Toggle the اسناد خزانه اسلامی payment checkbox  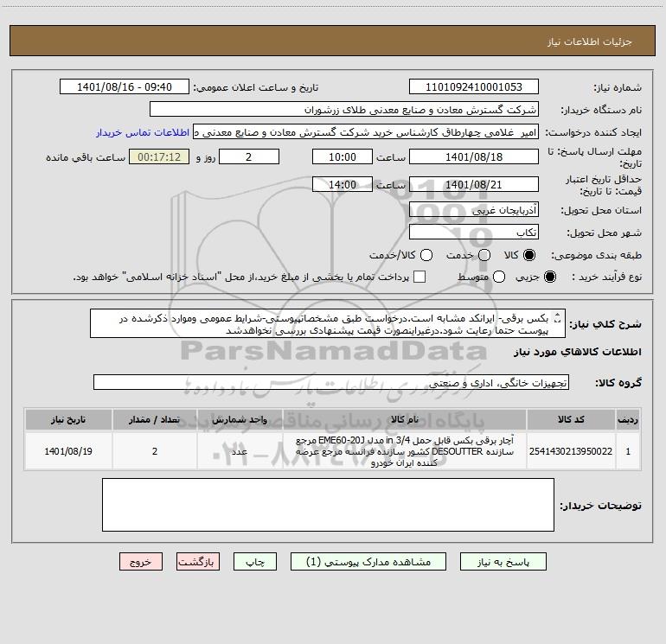coord(419,277)
